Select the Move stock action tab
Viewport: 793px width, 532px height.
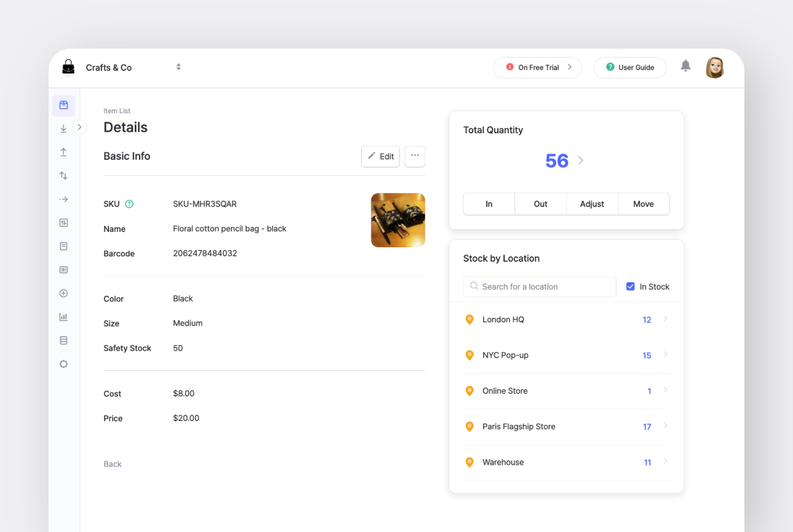(644, 203)
